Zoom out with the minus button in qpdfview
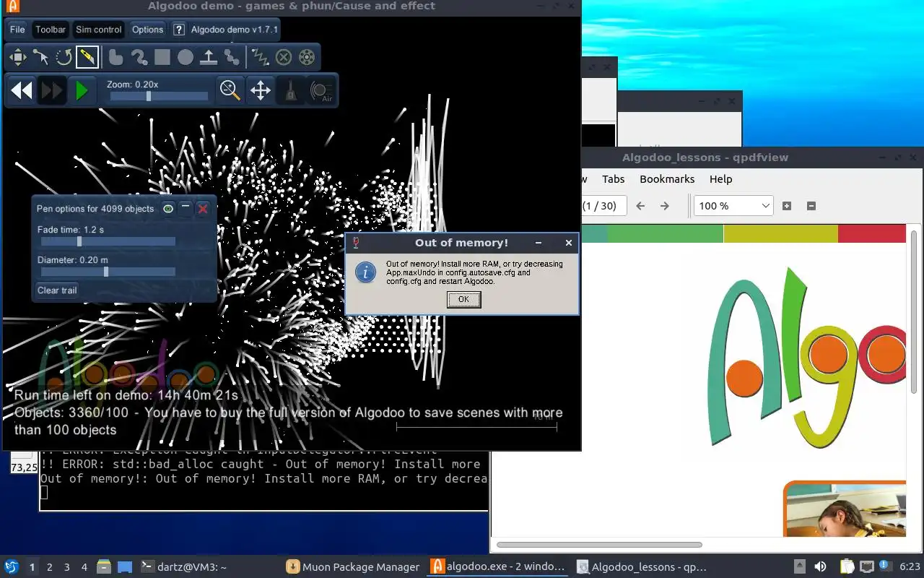This screenshot has width=924, height=578. click(x=811, y=206)
